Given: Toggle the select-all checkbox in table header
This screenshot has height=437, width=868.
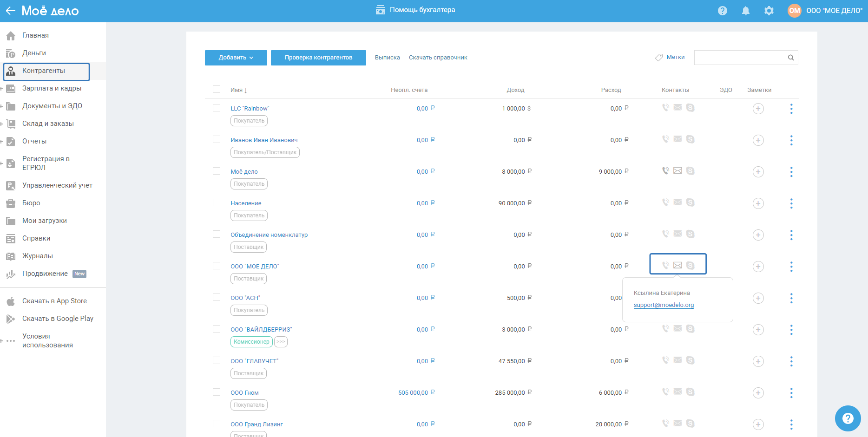Looking at the screenshot, I should pos(217,90).
